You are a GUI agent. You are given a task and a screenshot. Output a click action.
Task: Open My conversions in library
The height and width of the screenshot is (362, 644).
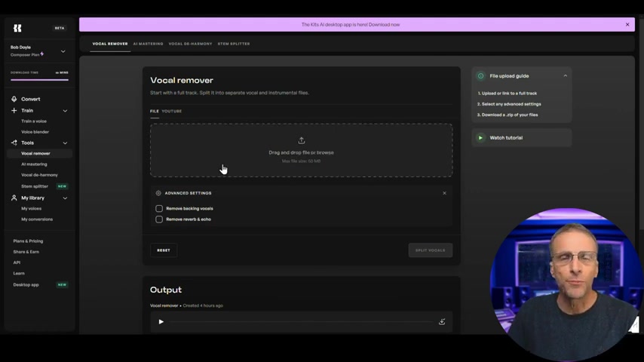click(37, 219)
